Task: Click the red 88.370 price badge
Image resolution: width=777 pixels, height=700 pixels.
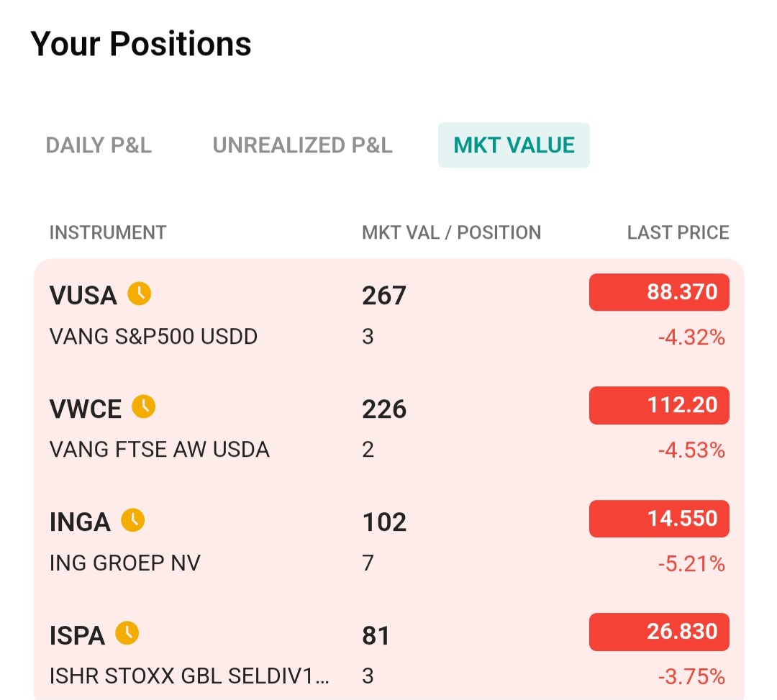Action: [659, 292]
